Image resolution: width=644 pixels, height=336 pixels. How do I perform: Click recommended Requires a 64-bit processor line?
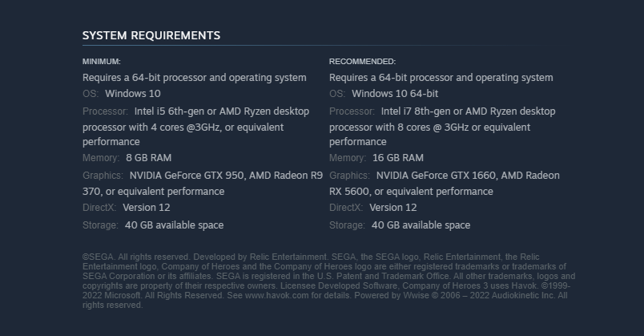coord(441,78)
